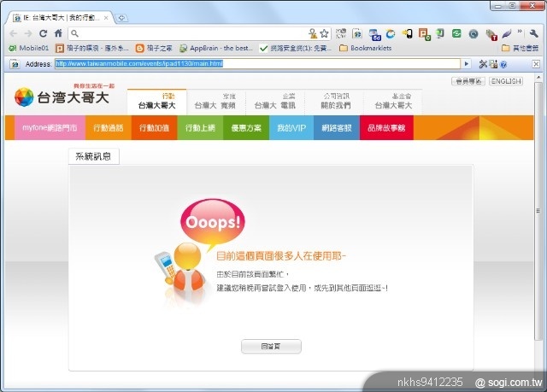Viewport: 547px width, 392px height.
Task: Open the 柚子的腳印 bookmark
Action: coord(93,48)
